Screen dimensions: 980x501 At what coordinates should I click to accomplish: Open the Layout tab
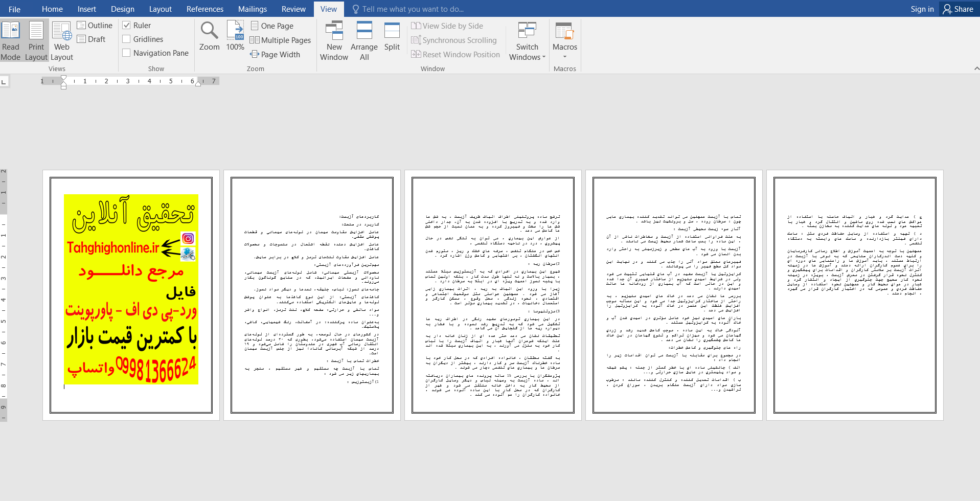tap(161, 9)
